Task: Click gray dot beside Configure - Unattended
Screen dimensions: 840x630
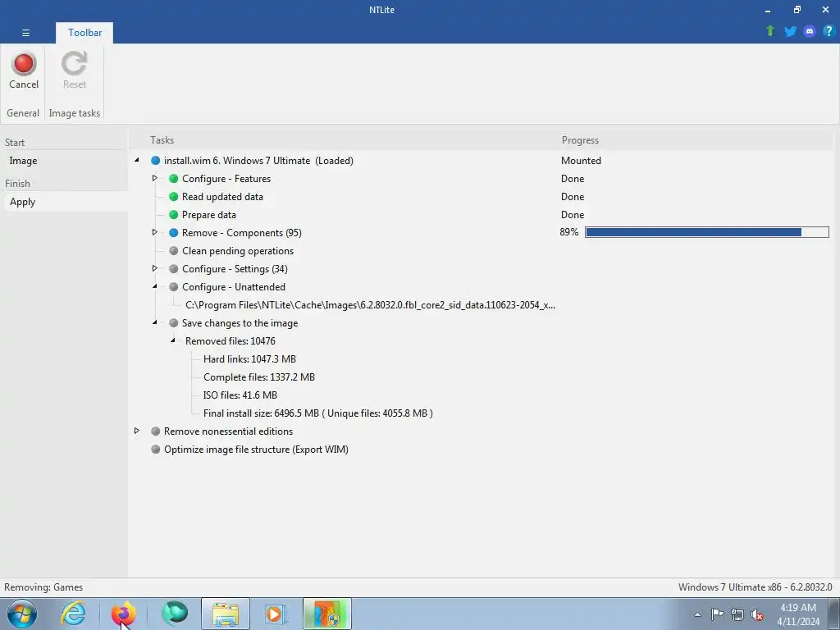Action: (174, 287)
